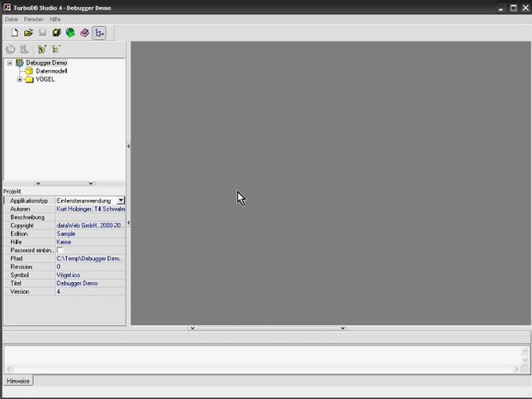
Task: Toggle the project tree structure button
Action: tap(99, 33)
